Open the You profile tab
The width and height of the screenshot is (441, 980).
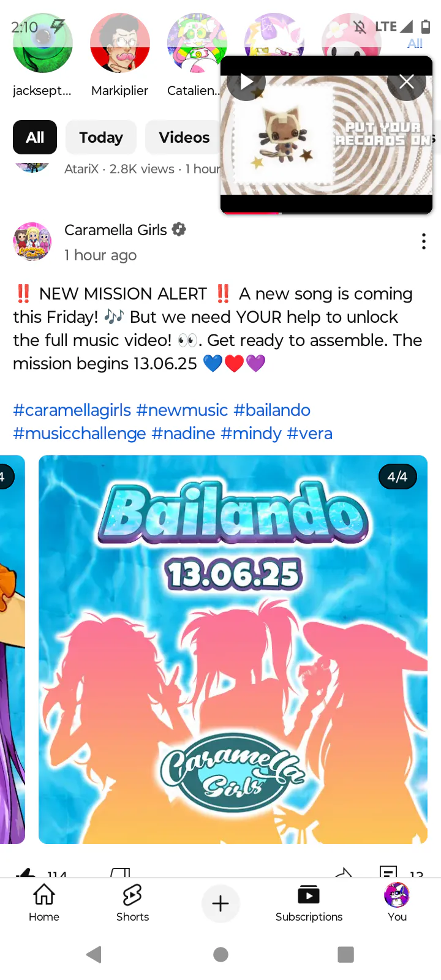coord(397,903)
